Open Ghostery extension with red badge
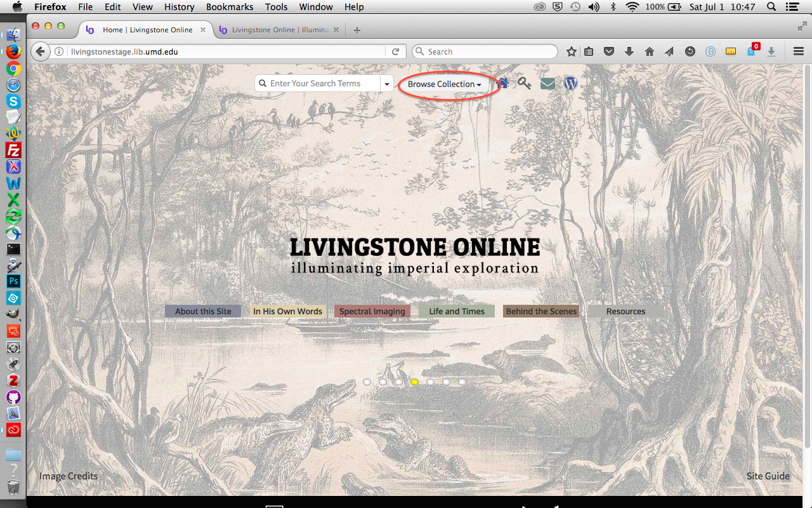 (752, 50)
